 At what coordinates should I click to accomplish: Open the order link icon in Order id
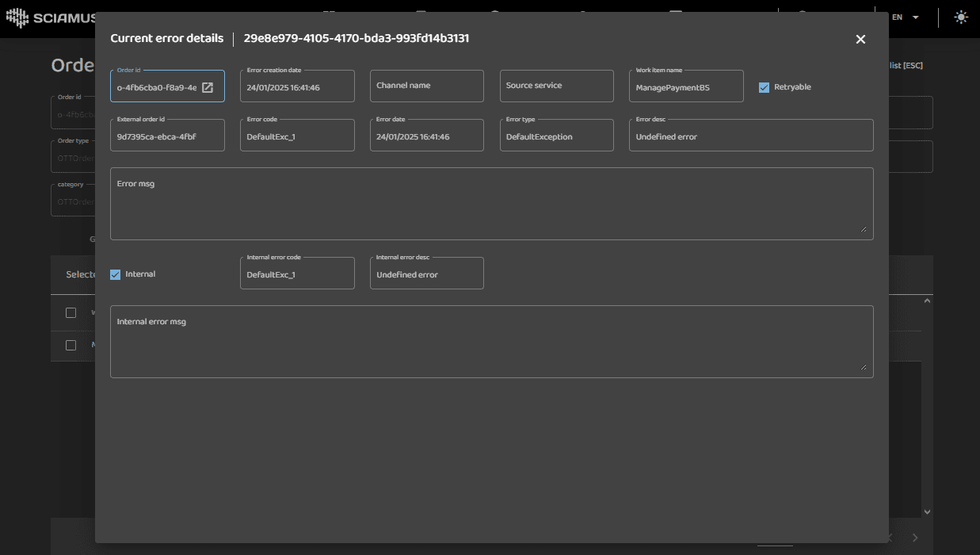pyautogui.click(x=208, y=87)
